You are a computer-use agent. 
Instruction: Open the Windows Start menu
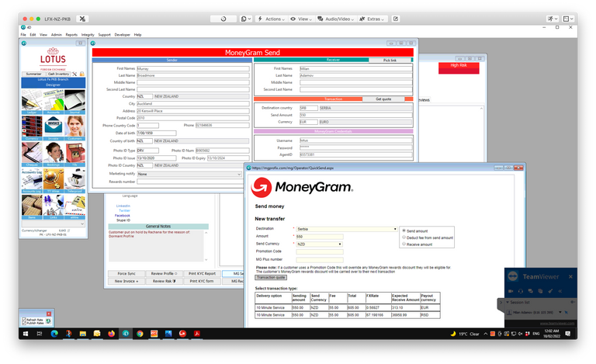(26, 334)
